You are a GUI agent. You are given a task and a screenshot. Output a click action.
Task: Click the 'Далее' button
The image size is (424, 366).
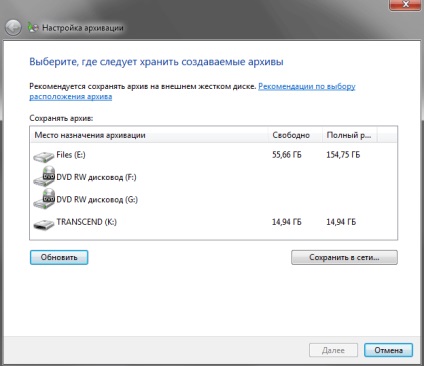click(333, 350)
